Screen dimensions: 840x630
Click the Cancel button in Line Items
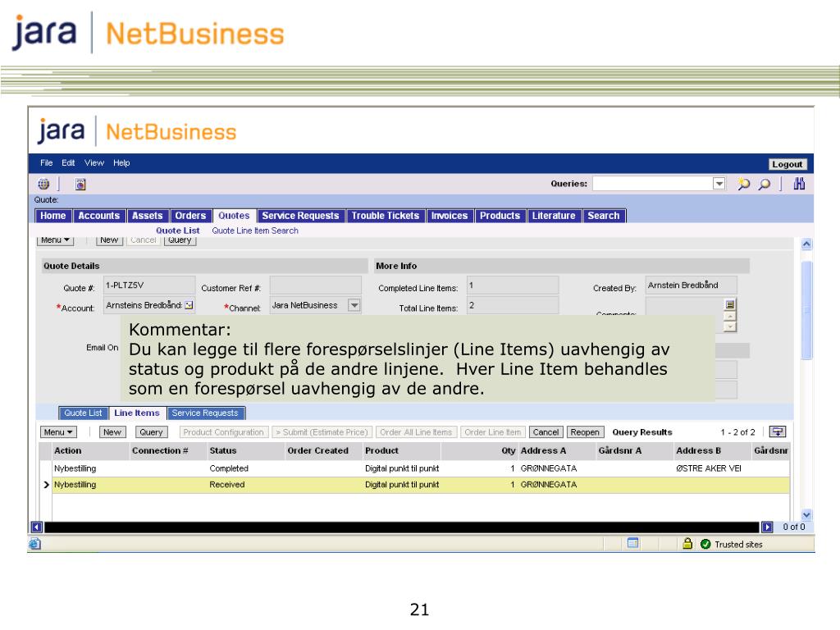click(x=546, y=432)
